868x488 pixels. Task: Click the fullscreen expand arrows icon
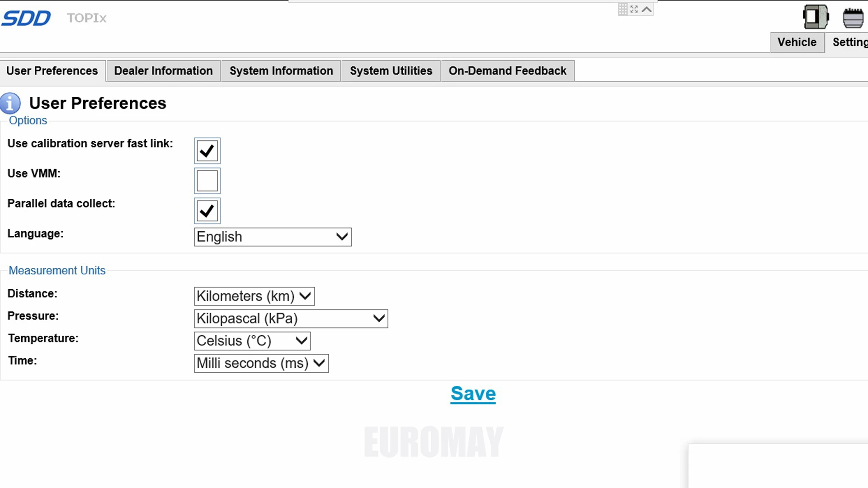tap(634, 9)
